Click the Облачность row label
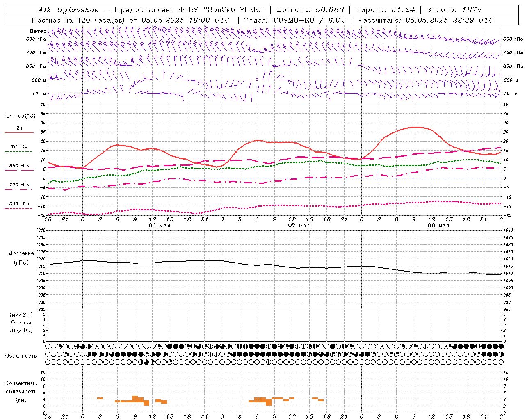The height and width of the screenshot is (420, 525). click(x=21, y=356)
